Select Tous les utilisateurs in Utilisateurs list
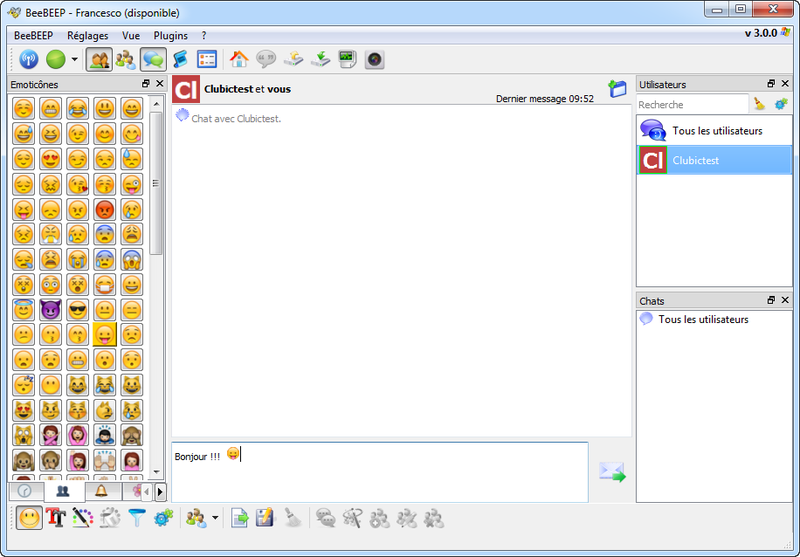 (714, 131)
